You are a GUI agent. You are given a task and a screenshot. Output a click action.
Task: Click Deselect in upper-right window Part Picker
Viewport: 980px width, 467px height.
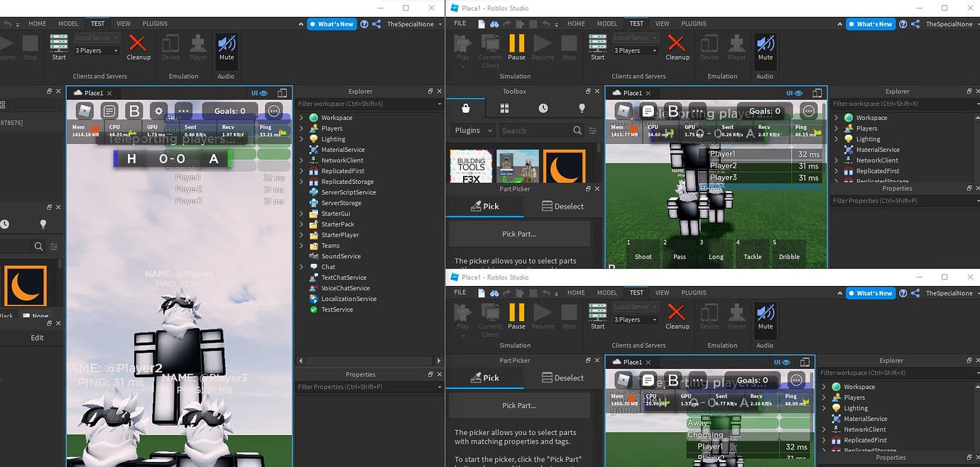click(x=562, y=206)
